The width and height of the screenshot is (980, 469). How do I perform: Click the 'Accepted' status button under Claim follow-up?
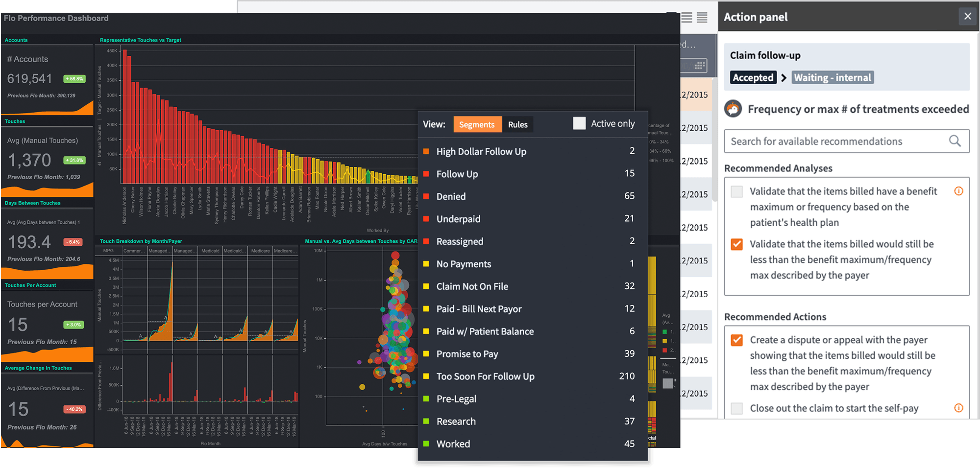coord(753,77)
